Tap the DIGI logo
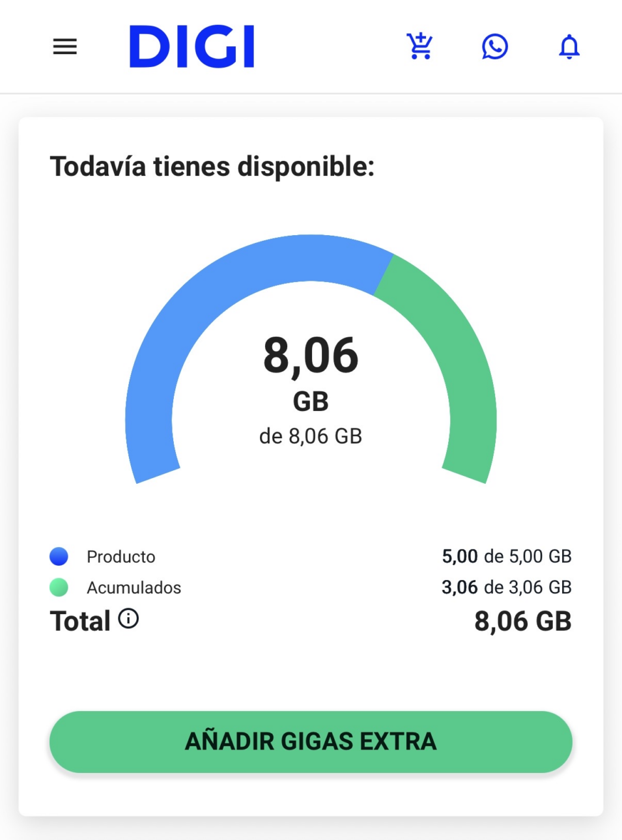Image resolution: width=622 pixels, height=840 pixels. (x=191, y=47)
